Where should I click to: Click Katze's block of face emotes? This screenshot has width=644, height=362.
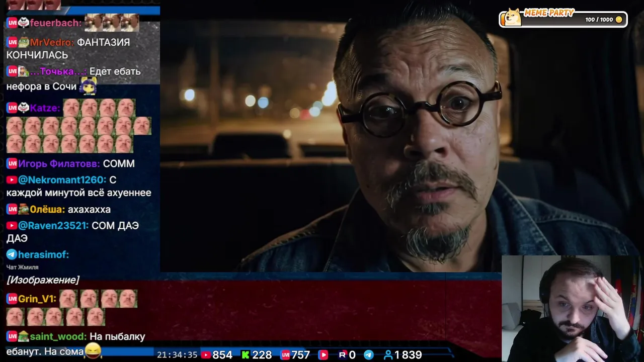pos(78,126)
